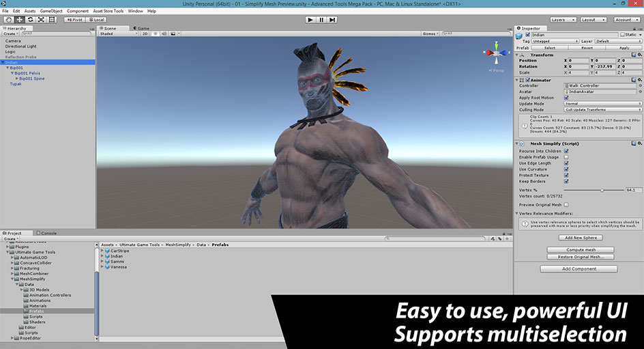This screenshot has width=644, height=349.
Task: Toggle Recurse Into Children checkbox
Action: coord(566,151)
